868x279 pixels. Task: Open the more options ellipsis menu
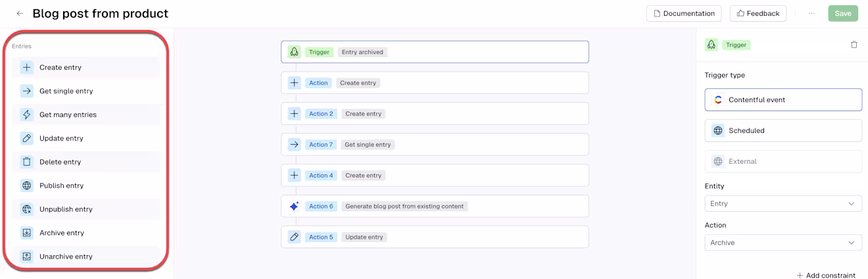tap(811, 13)
